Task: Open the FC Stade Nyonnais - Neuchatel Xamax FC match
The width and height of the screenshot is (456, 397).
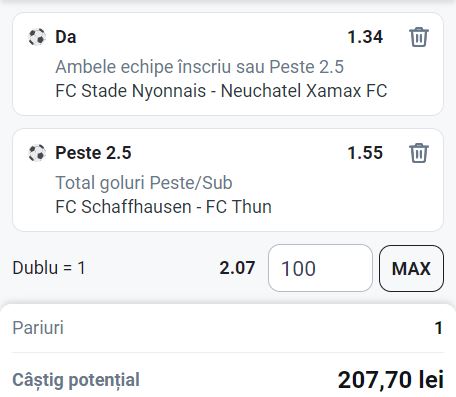Action: (221, 91)
